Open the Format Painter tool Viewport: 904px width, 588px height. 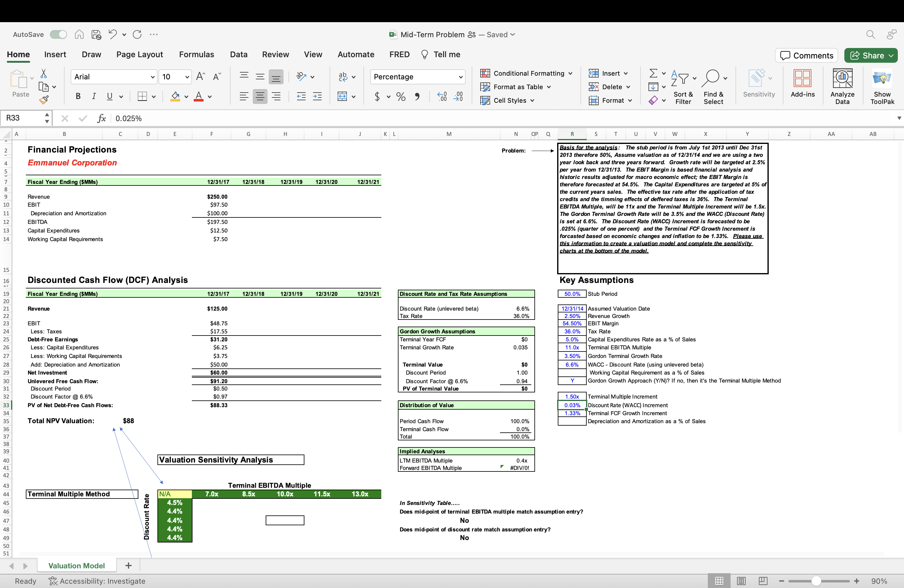44,100
